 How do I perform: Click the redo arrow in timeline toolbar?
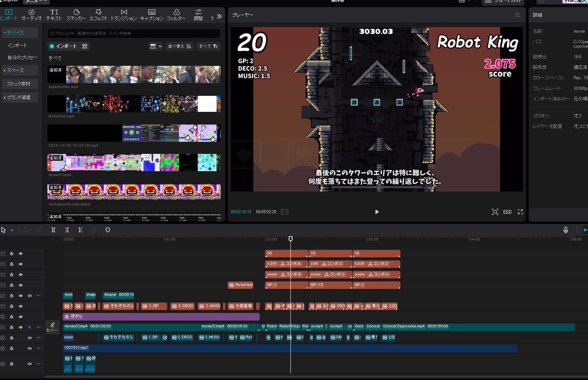tap(40, 230)
